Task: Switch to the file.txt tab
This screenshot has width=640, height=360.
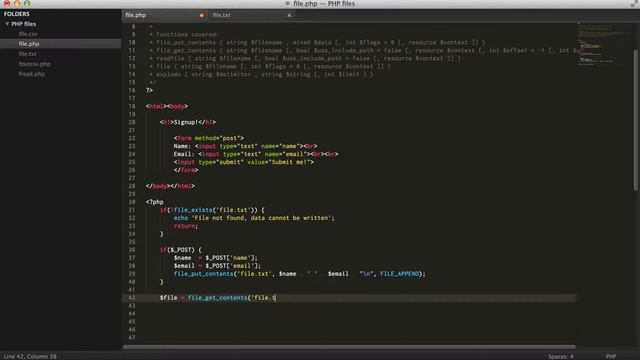Action: click(x=222, y=15)
